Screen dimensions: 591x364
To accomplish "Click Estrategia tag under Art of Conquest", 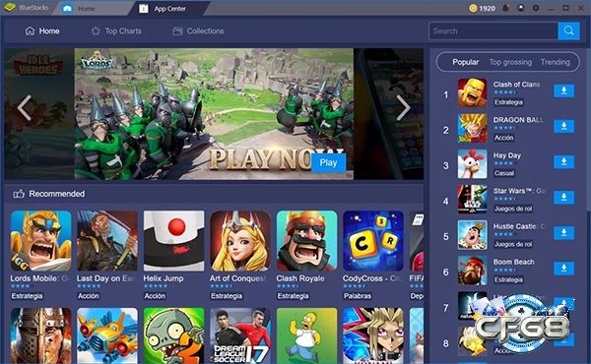I will (x=227, y=296).
